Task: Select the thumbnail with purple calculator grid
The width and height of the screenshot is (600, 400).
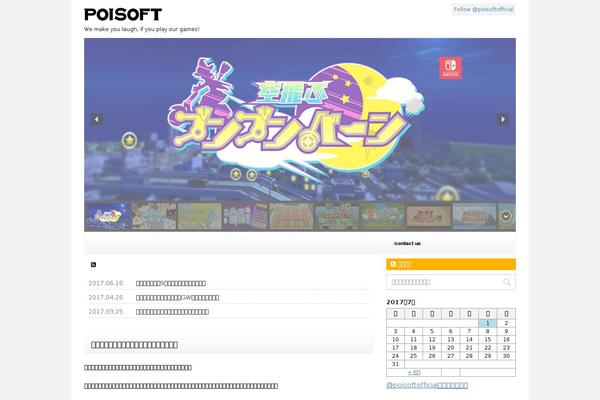Action: (245, 216)
